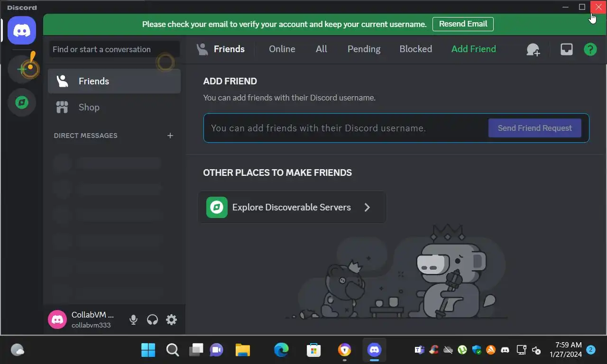Switch to the Online friends tab
Screen dimensions: 607x364
point(282,49)
